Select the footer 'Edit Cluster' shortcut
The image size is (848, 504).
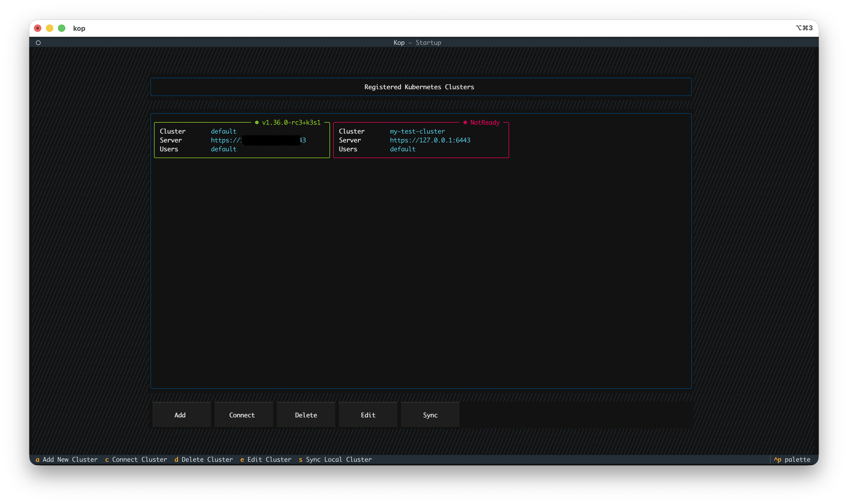266,459
